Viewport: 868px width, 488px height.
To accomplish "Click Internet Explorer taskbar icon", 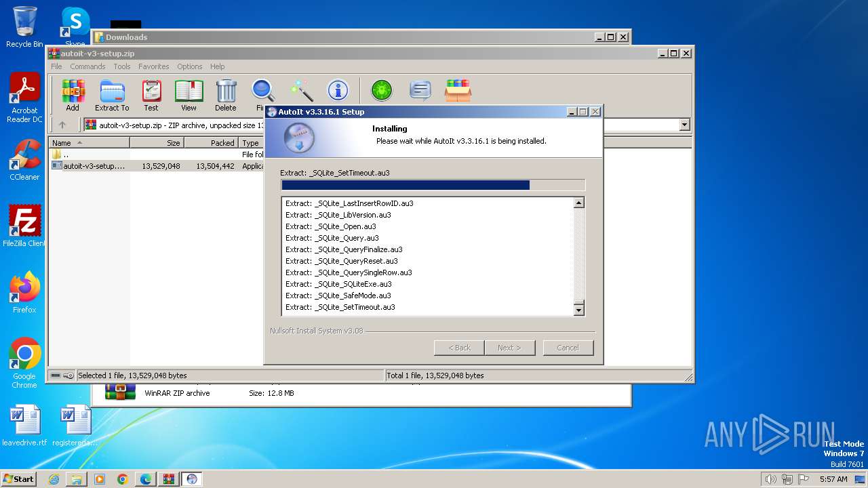I will tap(54, 479).
